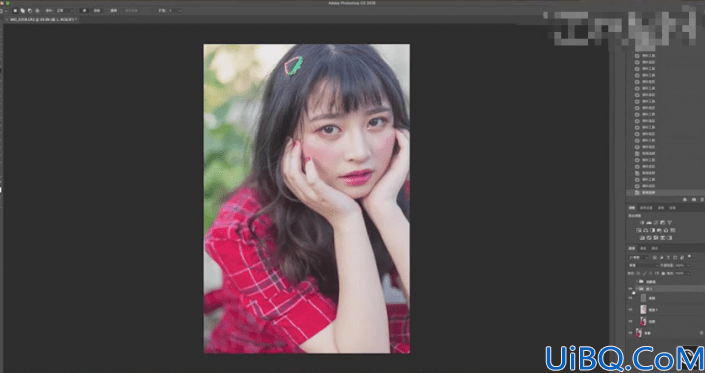Switch to the Channels tab beside Layers
This screenshot has height=373, width=705.
tap(643, 248)
